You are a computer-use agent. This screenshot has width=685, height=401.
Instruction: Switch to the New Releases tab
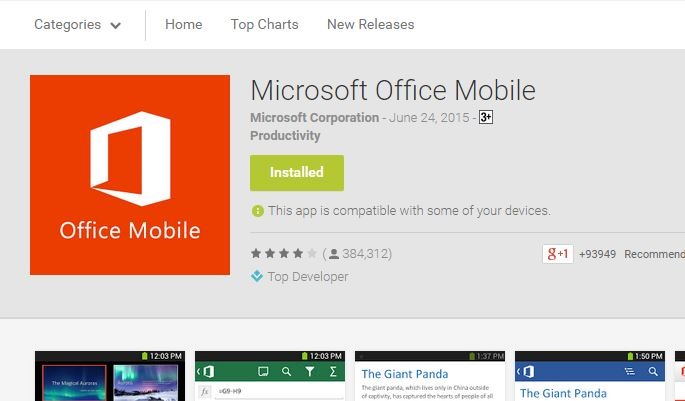tap(370, 24)
